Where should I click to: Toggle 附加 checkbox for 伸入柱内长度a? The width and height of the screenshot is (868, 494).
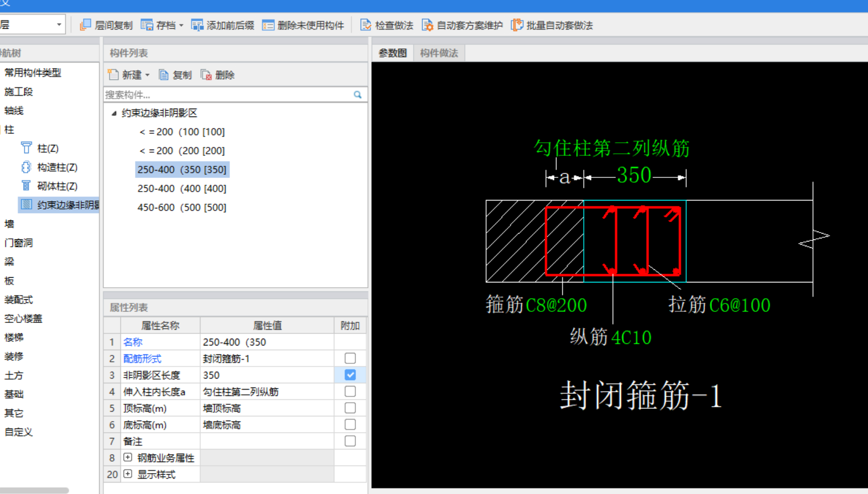coord(350,391)
